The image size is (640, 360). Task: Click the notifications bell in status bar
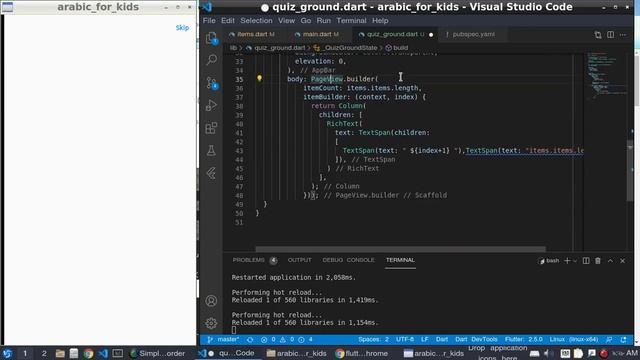[624, 340]
